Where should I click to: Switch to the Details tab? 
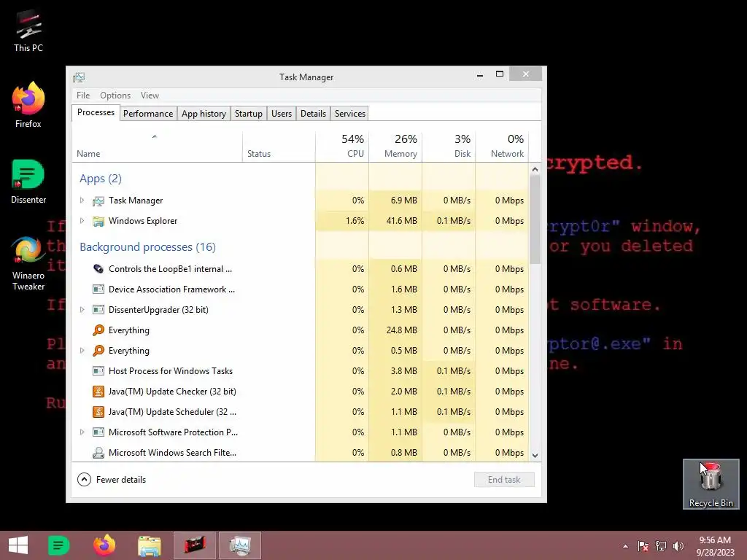pos(313,113)
